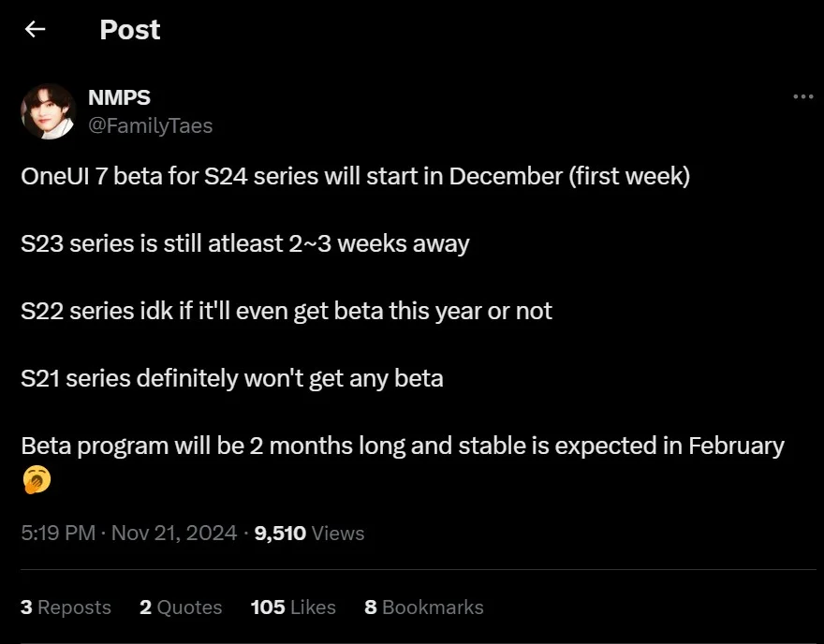Click the 8 Bookmarks count
824x644 pixels.
tap(424, 607)
